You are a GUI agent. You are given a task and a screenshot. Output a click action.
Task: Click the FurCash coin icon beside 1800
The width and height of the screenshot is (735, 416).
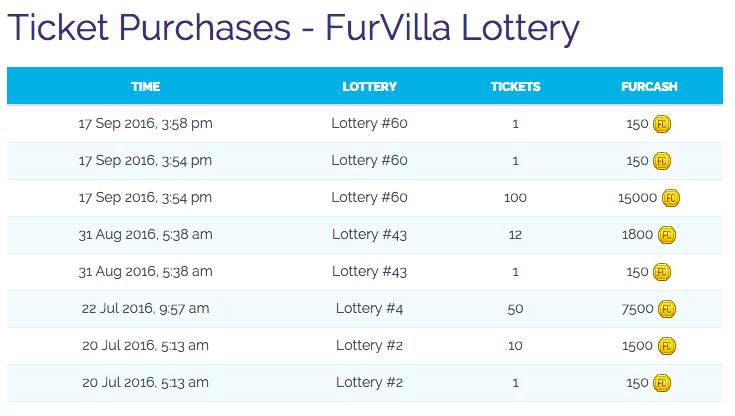click(667, 235)
